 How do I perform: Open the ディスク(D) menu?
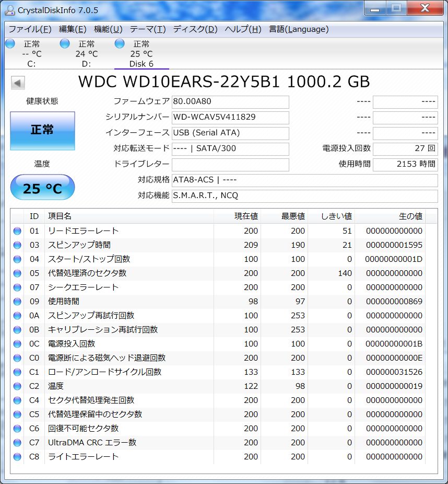tap(195, 29)
